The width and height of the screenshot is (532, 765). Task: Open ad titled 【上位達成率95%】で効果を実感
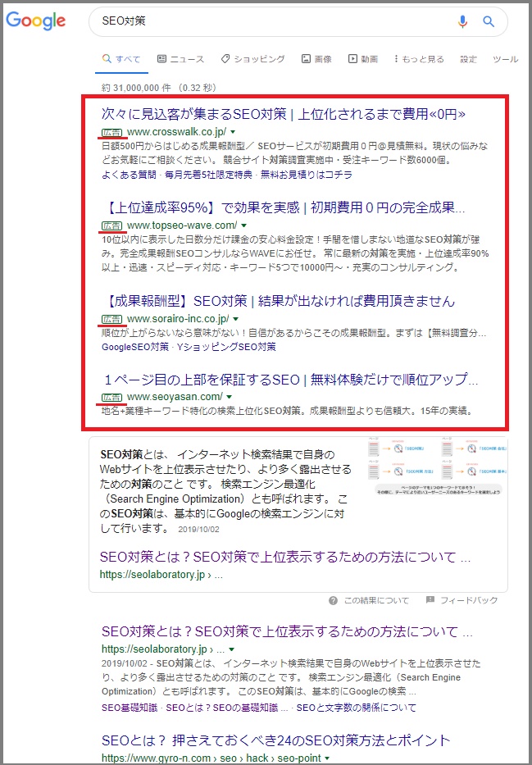(284, 207)
